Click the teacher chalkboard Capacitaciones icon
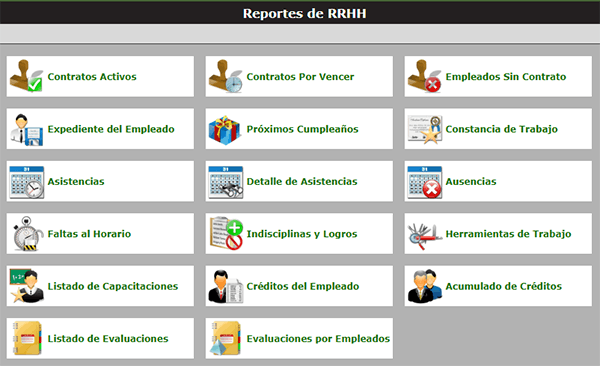600x366 pixels. coord(26,286)
